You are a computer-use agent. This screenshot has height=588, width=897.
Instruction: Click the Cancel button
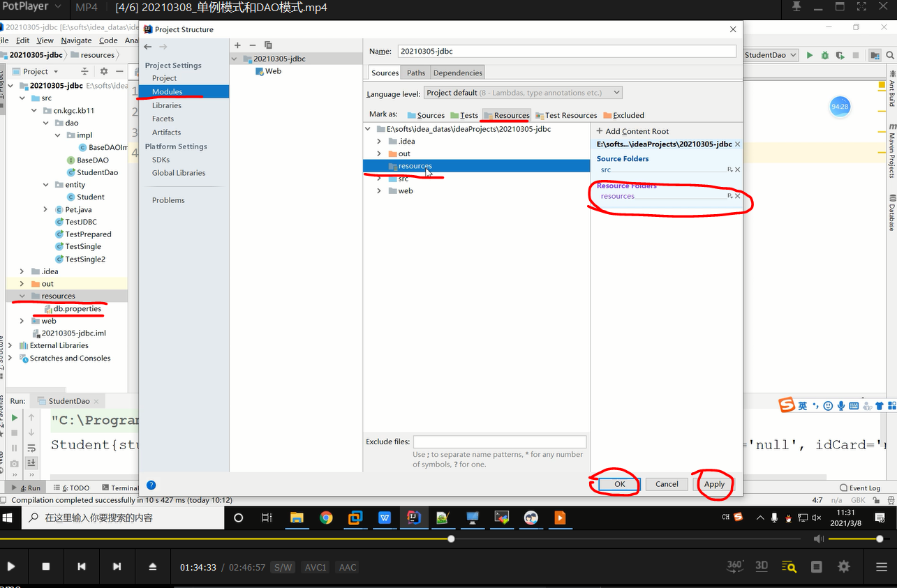[667, 484]
